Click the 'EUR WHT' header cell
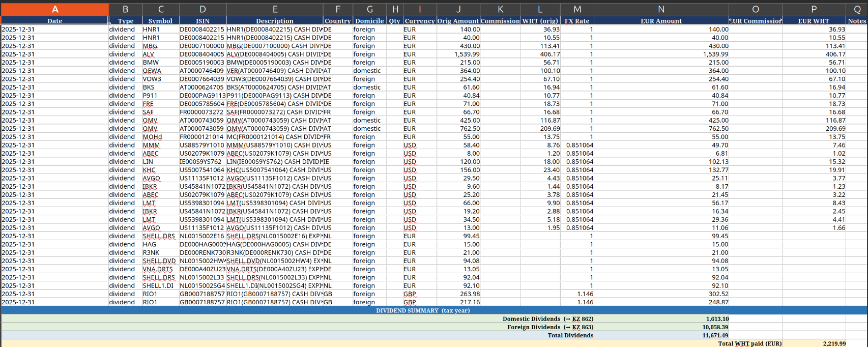Image resolution: width=868 pixels, height=347 pixels. tap(814, 21)
